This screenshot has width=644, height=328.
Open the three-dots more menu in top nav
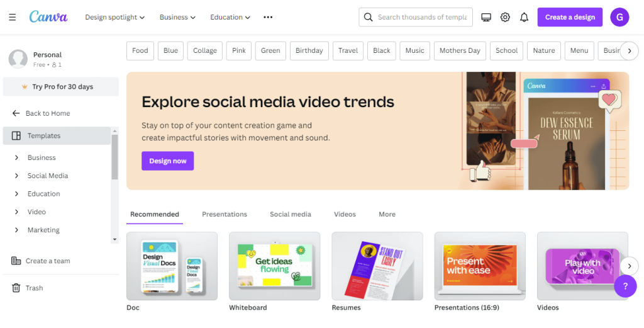pos(268,17)
